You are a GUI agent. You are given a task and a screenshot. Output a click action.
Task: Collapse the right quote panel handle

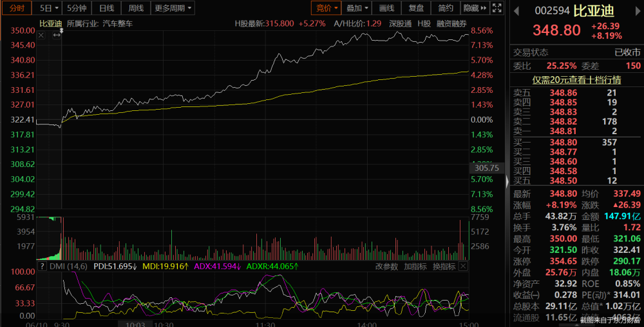pyautogui.click(x=507, y=181)
